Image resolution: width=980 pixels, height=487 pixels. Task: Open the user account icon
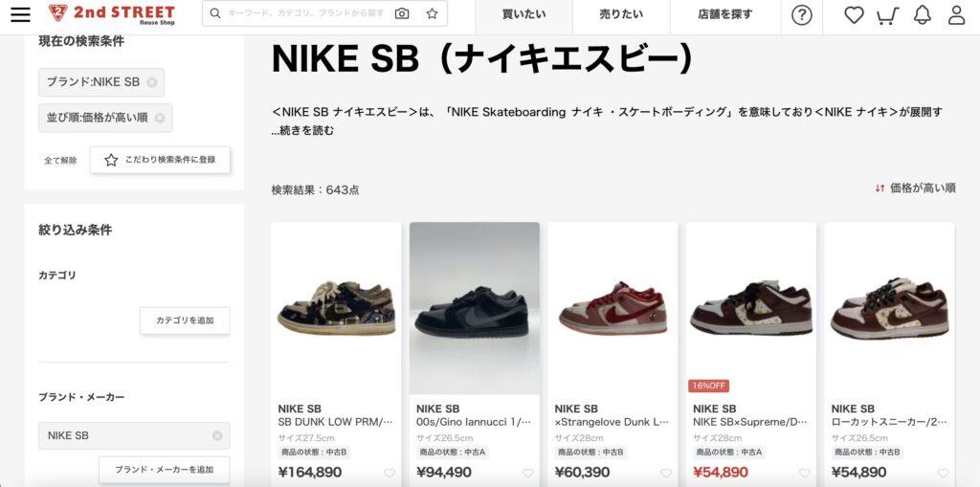[x=956, y=15]
